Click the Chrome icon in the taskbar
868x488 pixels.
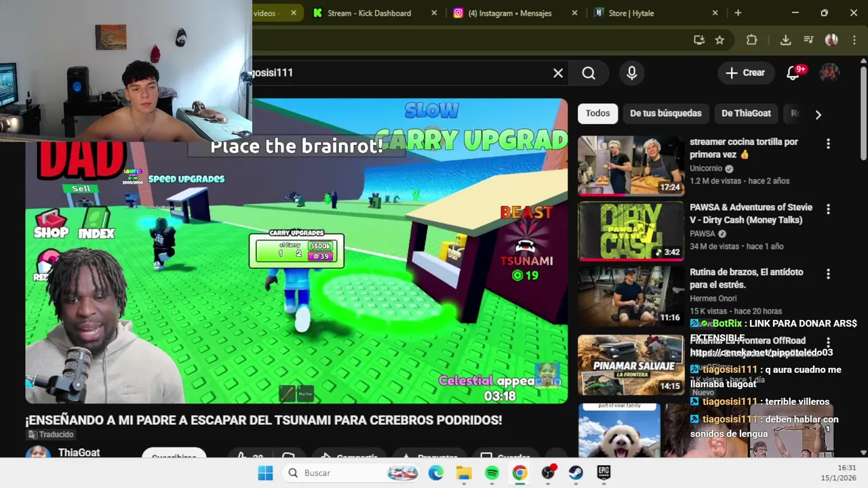[x=519, y=473]
